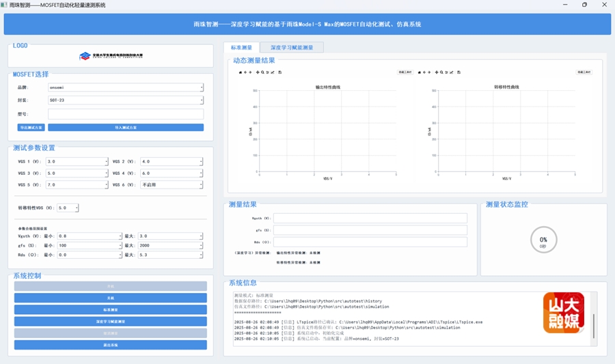The image size is (615, 364).
Task: Click Save figure icon in output characteristic chart toolbar
Action: coord(279,72)
